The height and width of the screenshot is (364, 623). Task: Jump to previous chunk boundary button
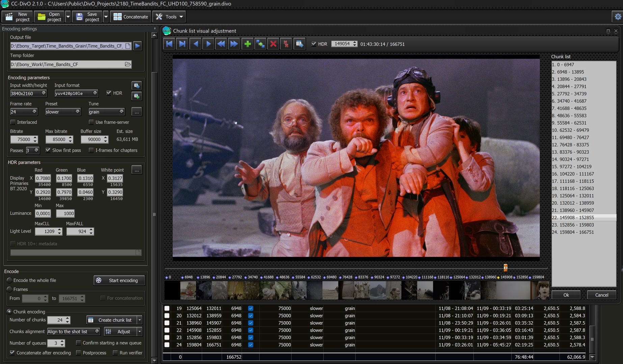(x=169, y=44)
